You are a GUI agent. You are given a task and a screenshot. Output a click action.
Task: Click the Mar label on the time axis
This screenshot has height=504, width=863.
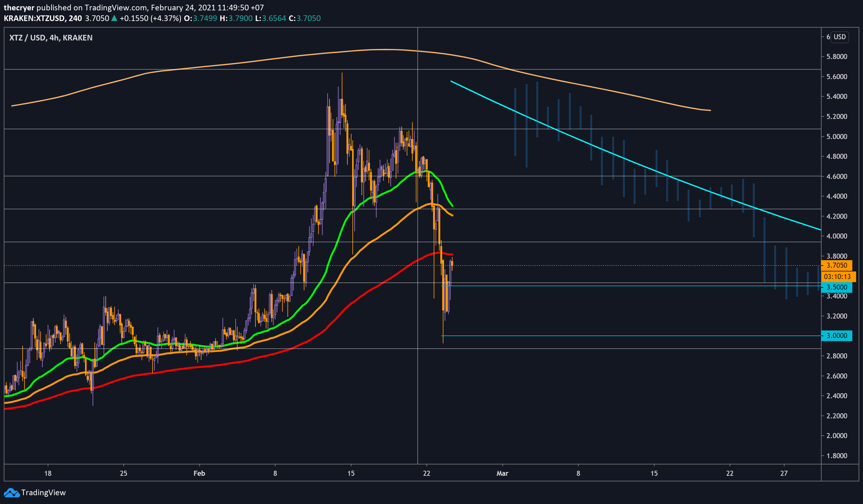tap(502, 474)
